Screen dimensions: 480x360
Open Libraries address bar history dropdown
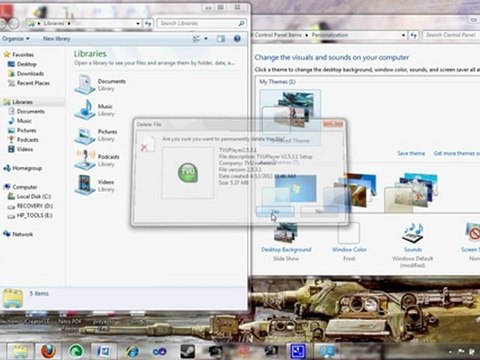coord(138,23)
